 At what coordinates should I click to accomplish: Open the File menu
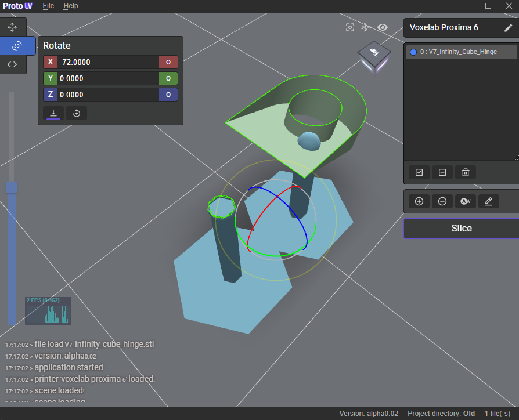coord(48,6)
